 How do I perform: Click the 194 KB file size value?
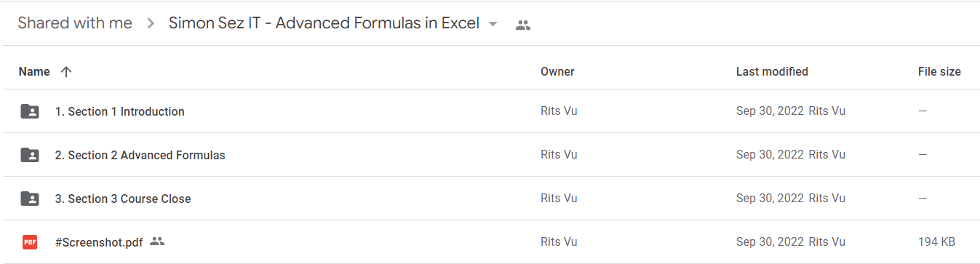(936, 242)
